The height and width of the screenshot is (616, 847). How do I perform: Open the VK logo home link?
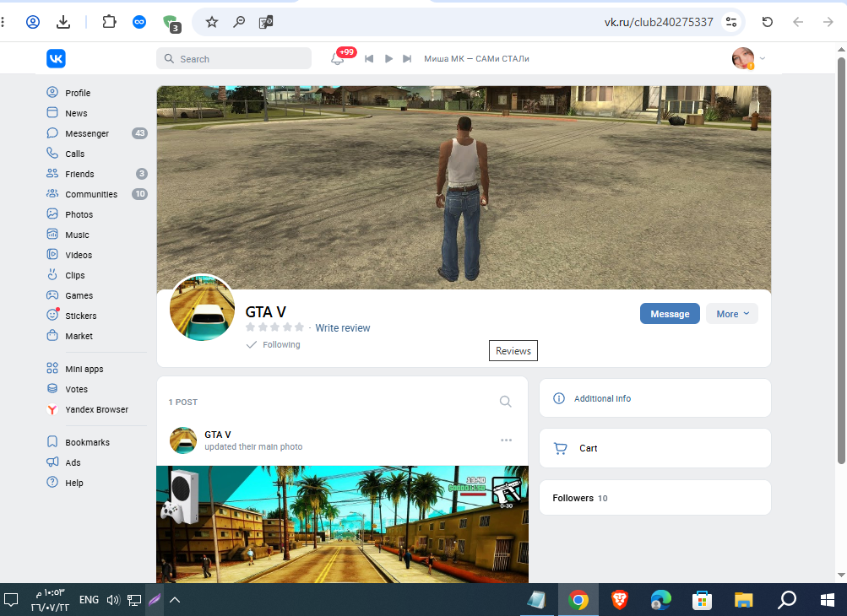click(x=57, y=58)
